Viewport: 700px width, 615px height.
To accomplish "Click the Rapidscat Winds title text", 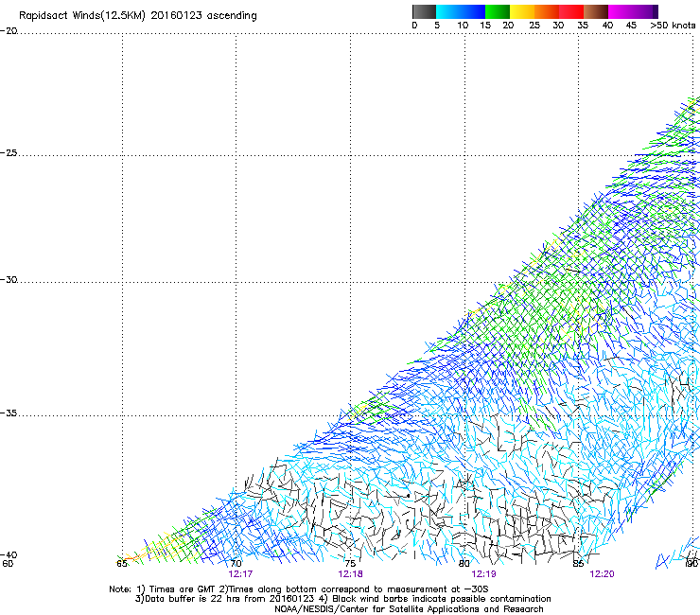I will click(138, 16).
